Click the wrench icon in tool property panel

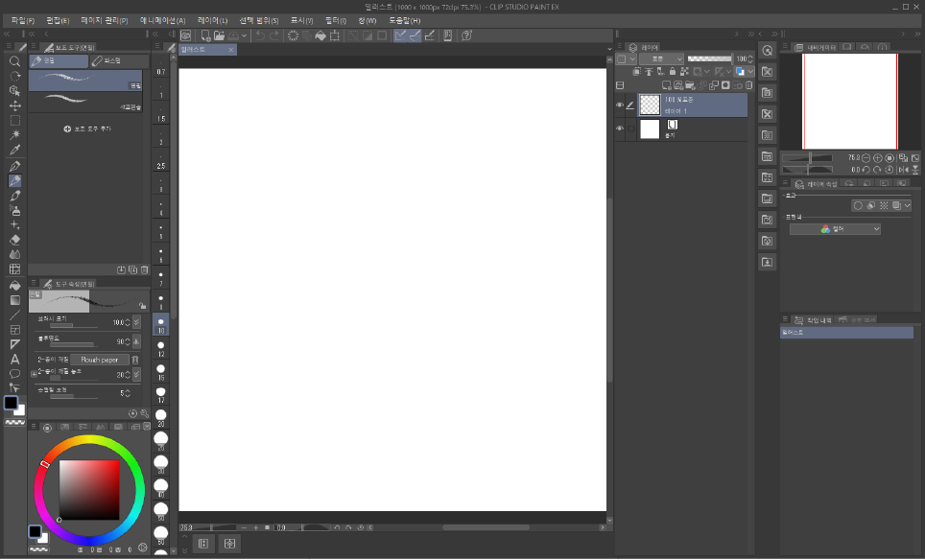[145, 414]
